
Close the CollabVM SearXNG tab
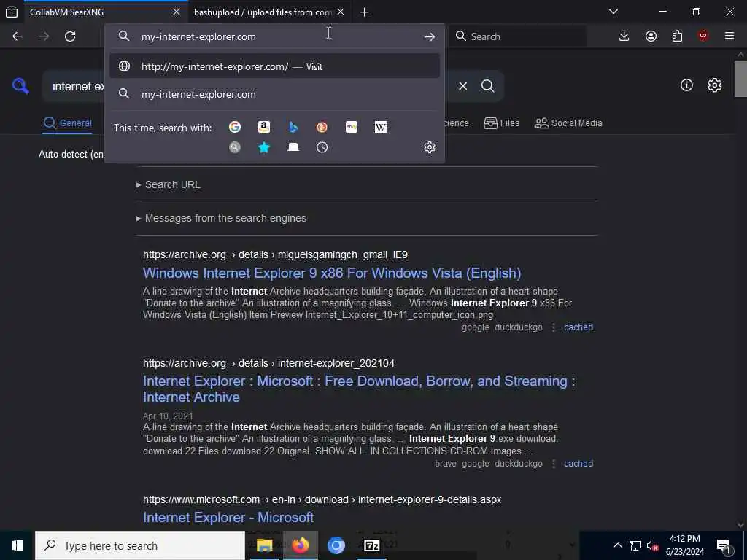click(x=177, y=12)
